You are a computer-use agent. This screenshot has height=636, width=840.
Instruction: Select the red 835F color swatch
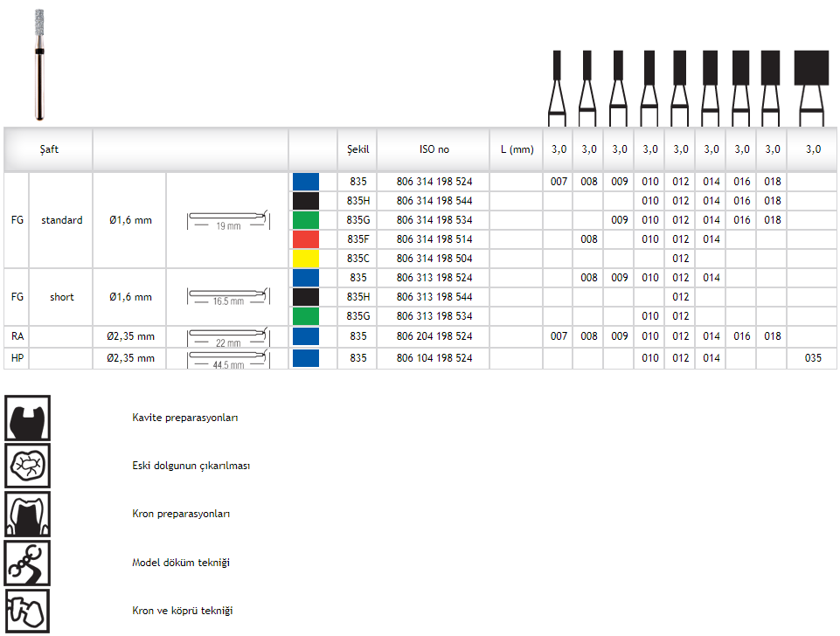pos(306,239)
